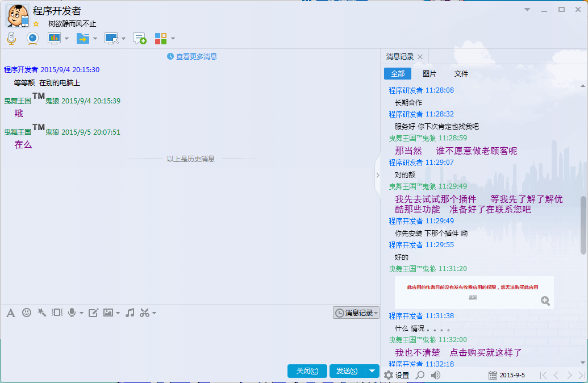Expand remote presentation dropdown arrow
Screen dimensions: 588x383
click(x=66, y=38)
